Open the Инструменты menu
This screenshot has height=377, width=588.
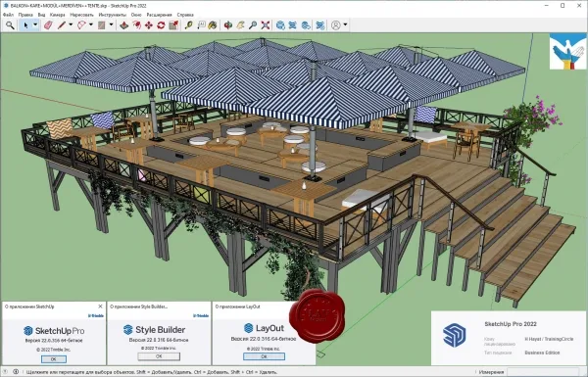[113, 15]
